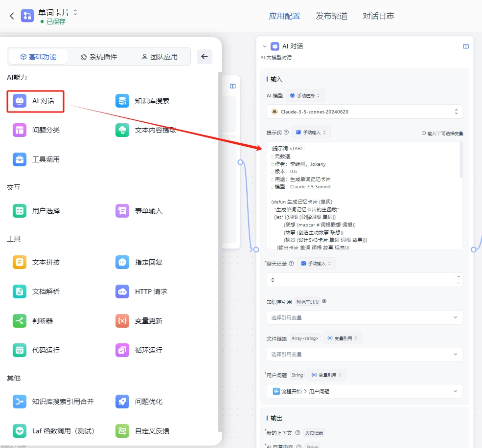This screenshot has height=448, width=482.
Task: Add the 代码运行 node
Action: (x=36, y=350)
